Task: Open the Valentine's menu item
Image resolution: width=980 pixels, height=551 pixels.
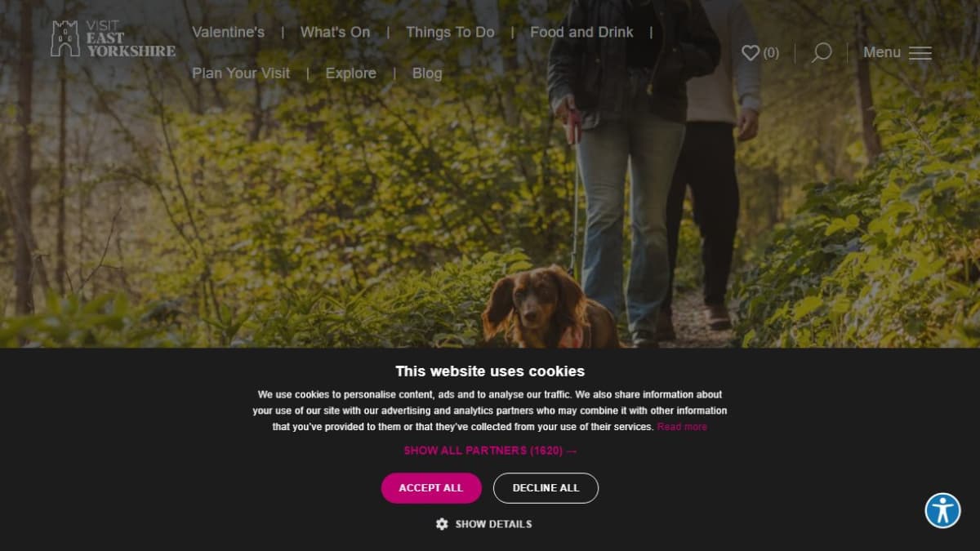Action: (x=228, y=32)
